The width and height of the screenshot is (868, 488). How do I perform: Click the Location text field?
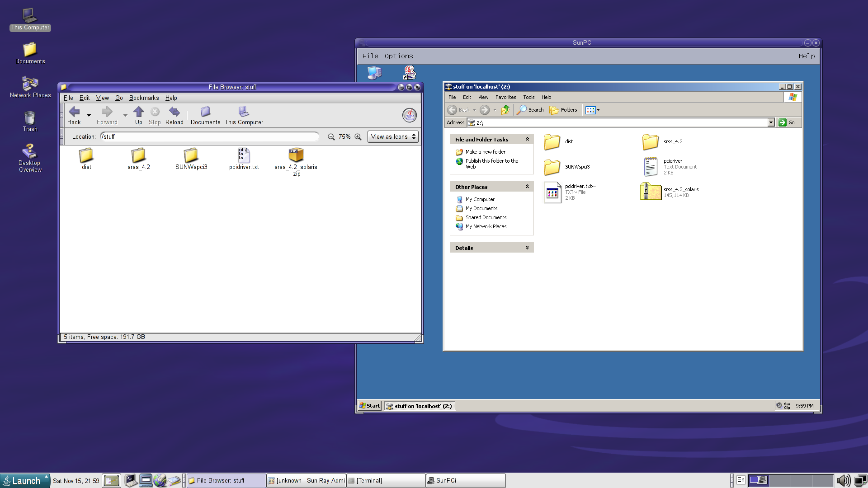209,137
